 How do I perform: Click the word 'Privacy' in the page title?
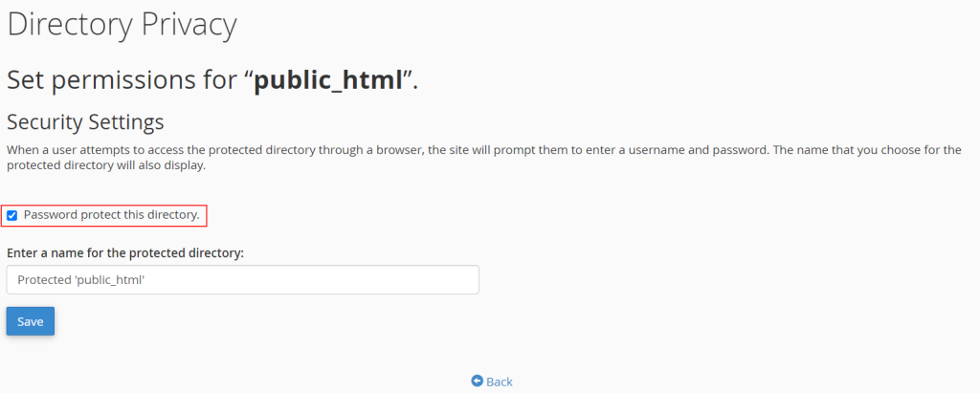point(189,25)
